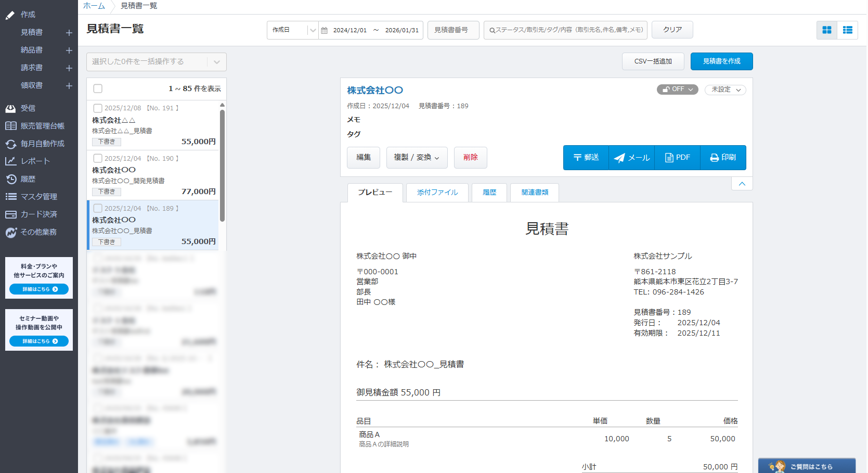Check the box for estimate No. 190
868x473 pixels.
coord(98,158)
